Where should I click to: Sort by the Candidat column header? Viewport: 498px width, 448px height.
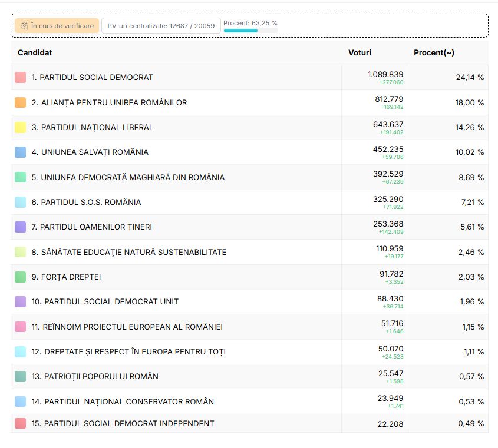pyautogui.click(x=35, y=52)
